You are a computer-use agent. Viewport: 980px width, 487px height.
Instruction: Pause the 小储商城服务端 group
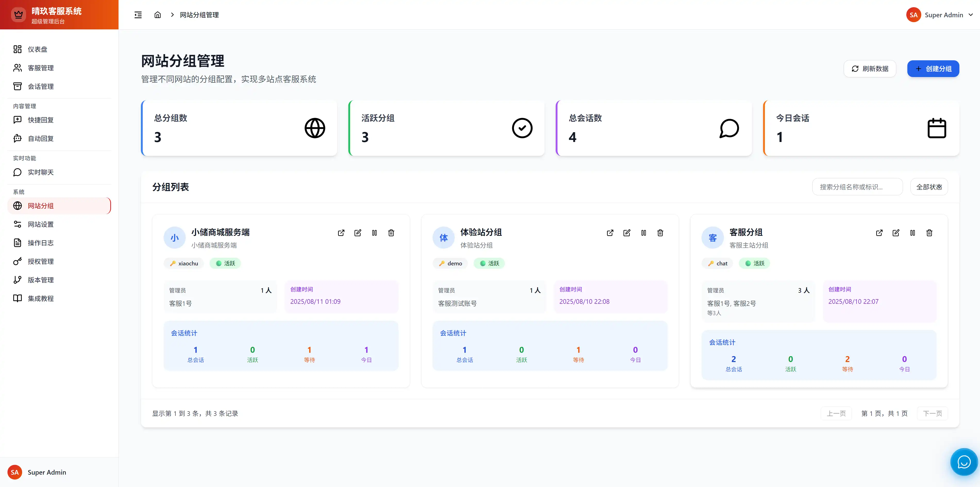point(374,233)
